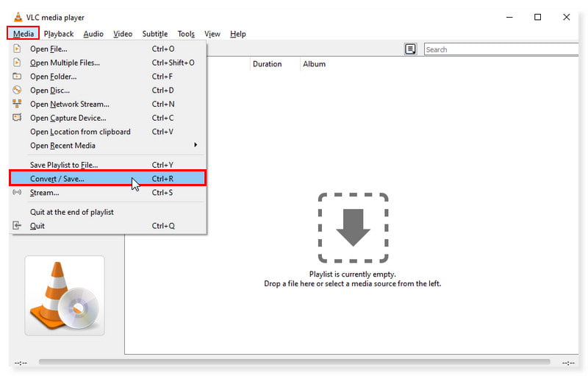Open the Tools menu
This screenshot has height=376, width=588.
[186, 34]
